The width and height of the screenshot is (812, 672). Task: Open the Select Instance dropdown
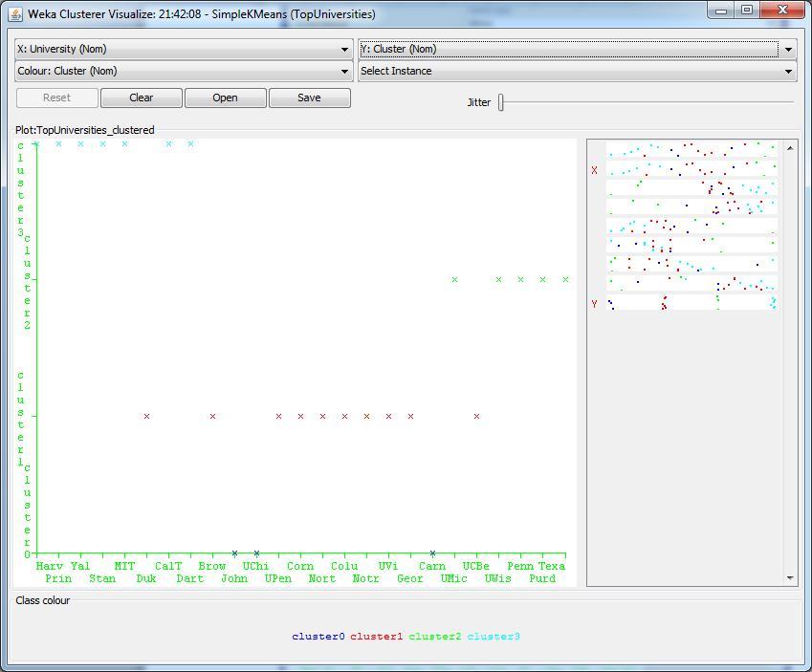pos(577,71)
